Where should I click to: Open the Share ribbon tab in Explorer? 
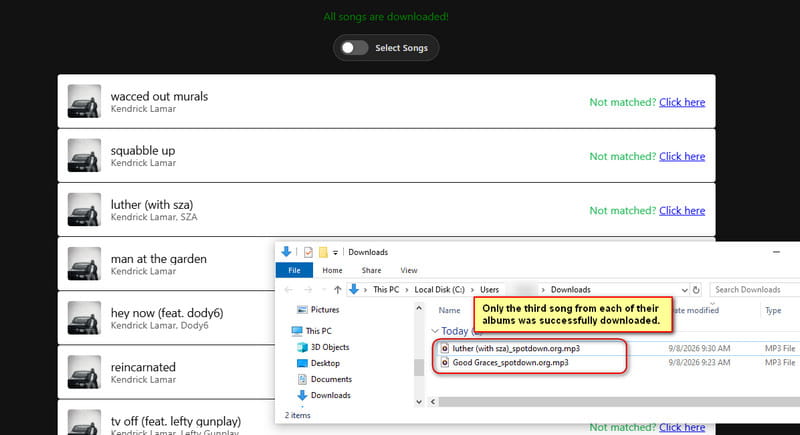tap(371, 270)
